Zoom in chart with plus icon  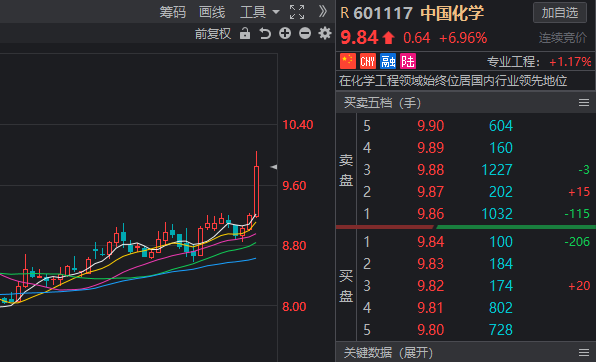tap(285, 33)
